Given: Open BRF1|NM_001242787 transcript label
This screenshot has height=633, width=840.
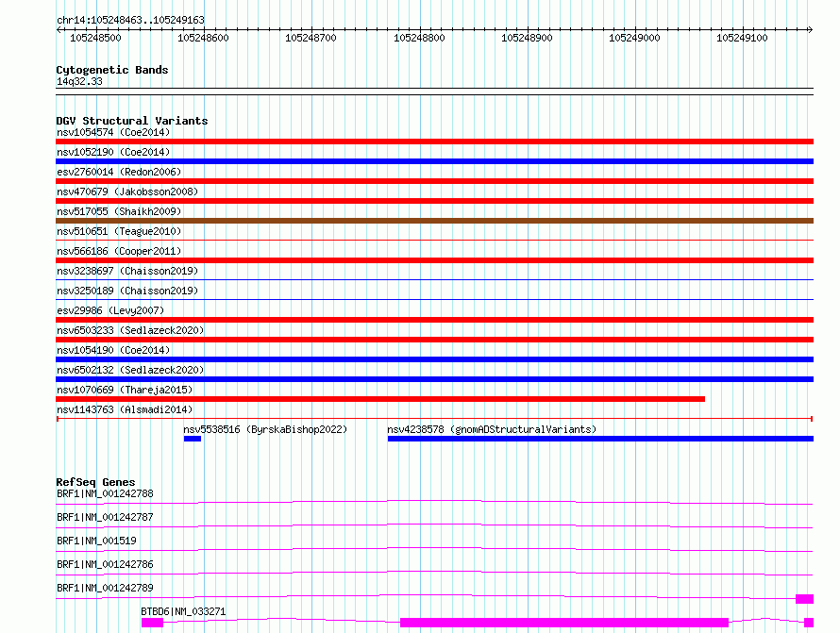Looking at the screenshot, I should pyautogui.click(x=105, y=517).
